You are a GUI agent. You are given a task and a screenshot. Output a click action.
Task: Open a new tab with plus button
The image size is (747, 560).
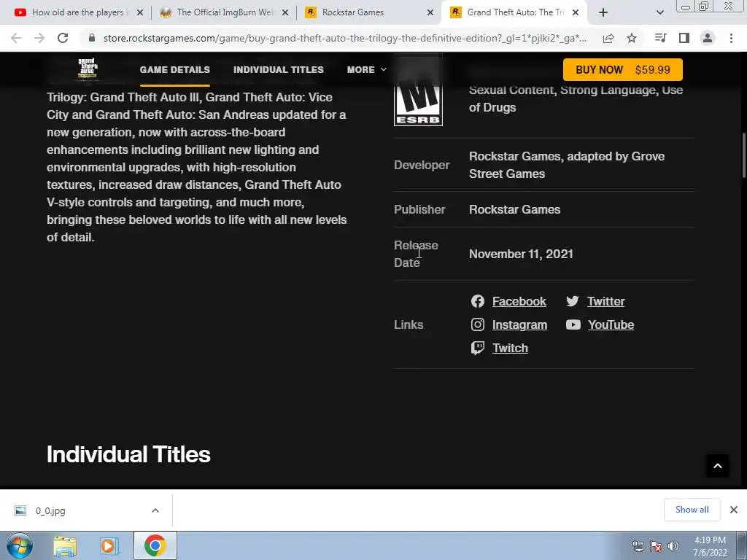603,12
